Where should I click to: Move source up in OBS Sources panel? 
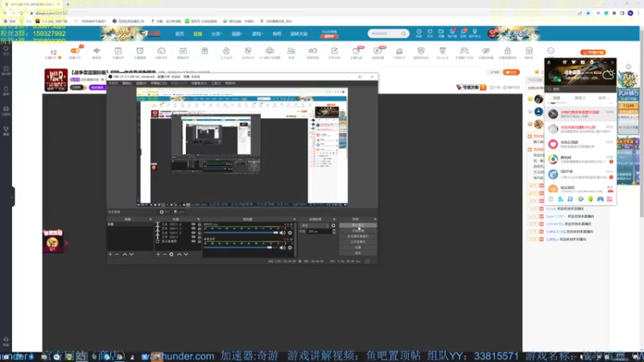click(179, 254)
